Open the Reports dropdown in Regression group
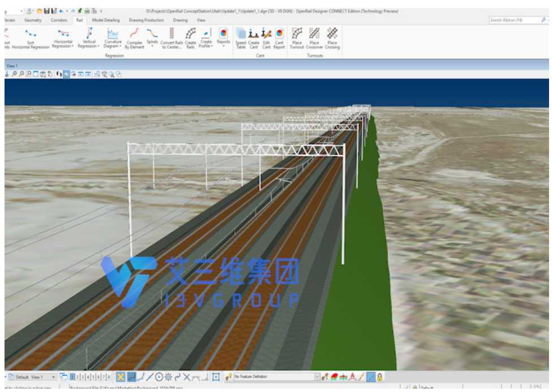 [223, 38]
